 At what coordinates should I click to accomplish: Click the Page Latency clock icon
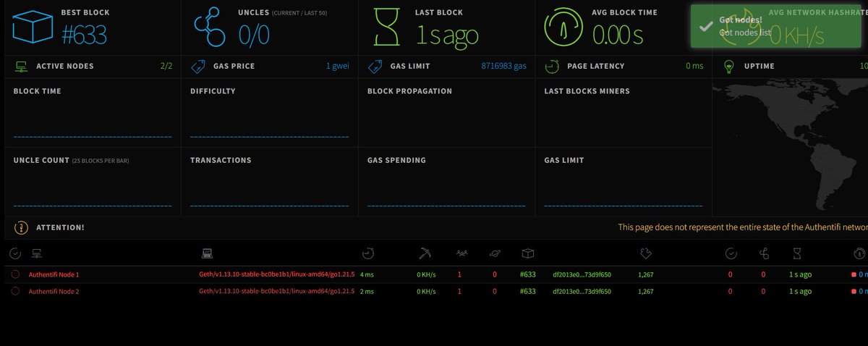[x=552, y=67]
